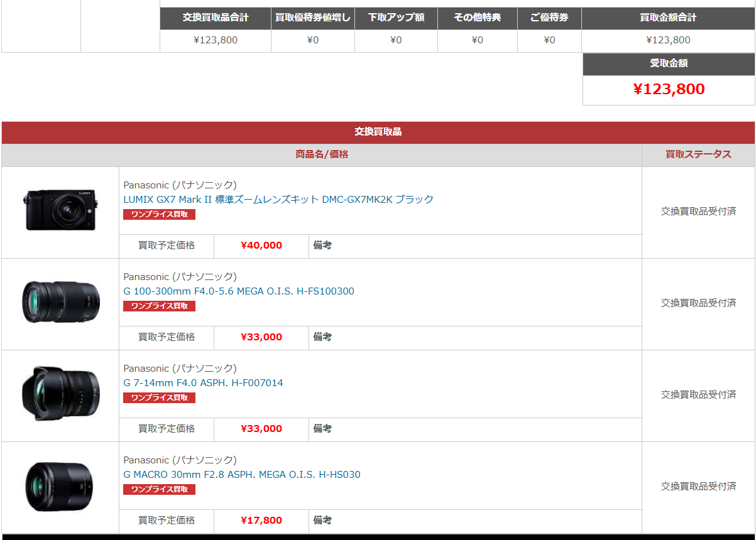Click the red 交換買取品 section header
This screenshot has width=756, height=540.
tap(378, 132)
